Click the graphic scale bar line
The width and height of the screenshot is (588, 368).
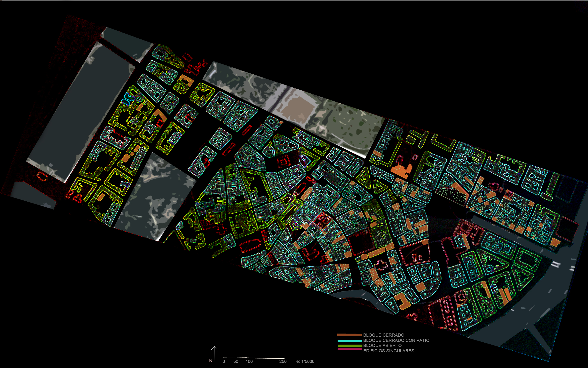(x=254, y=358)
